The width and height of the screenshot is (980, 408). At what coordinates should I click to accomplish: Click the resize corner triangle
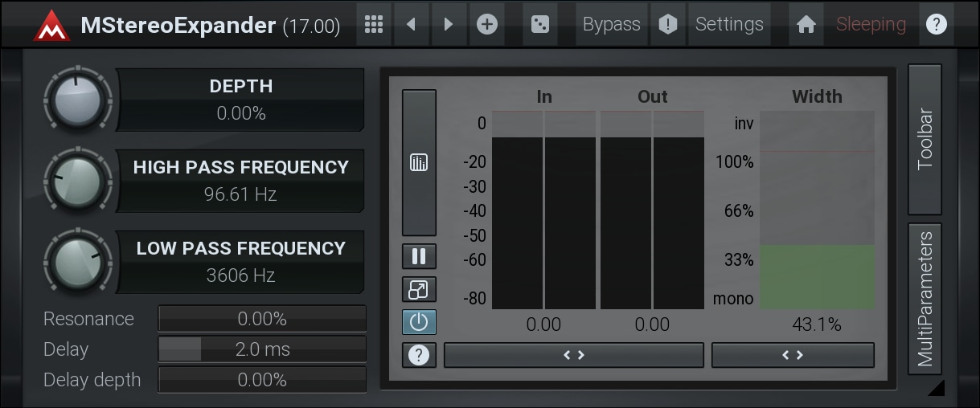pos(936,389)
